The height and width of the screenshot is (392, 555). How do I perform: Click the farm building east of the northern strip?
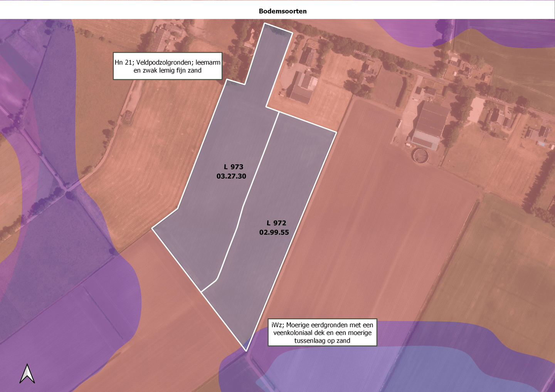pos(304,89)
